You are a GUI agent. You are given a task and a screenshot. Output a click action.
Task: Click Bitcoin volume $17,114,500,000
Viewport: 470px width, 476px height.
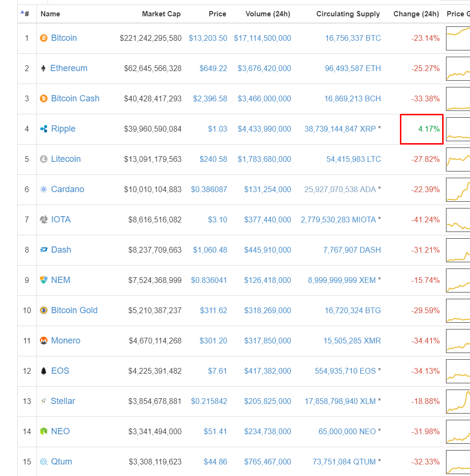263,38
